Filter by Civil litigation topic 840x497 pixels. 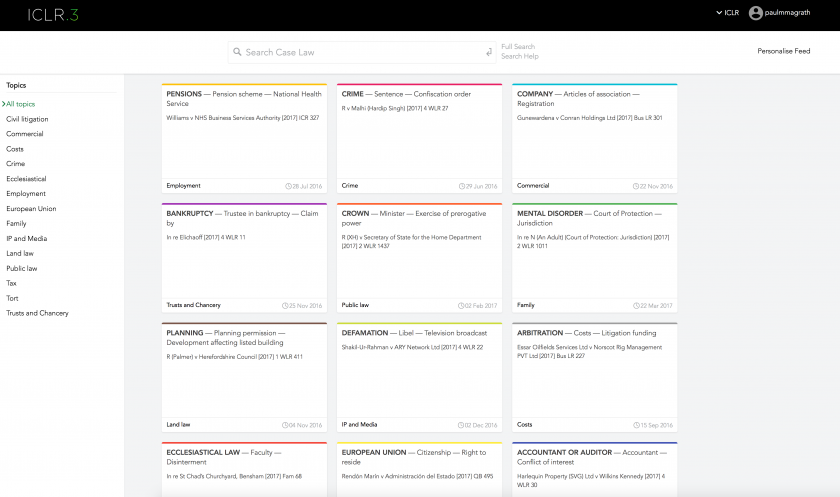tap(27, 119)
